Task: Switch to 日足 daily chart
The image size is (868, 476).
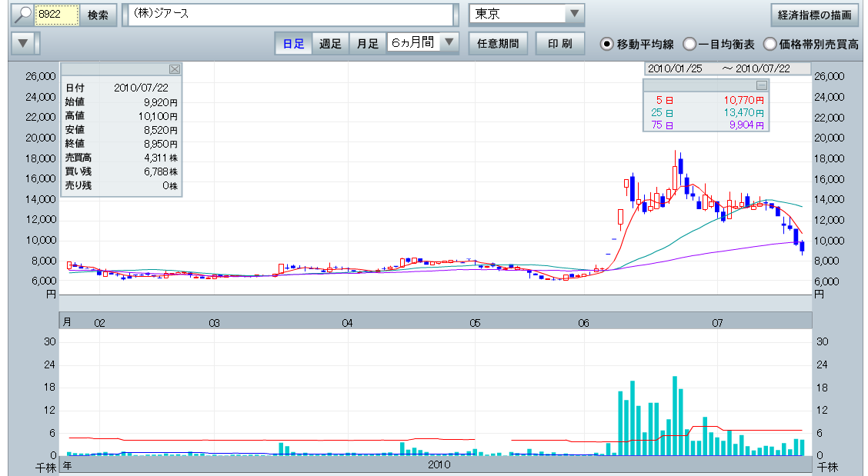Action: tap(293, 43)
